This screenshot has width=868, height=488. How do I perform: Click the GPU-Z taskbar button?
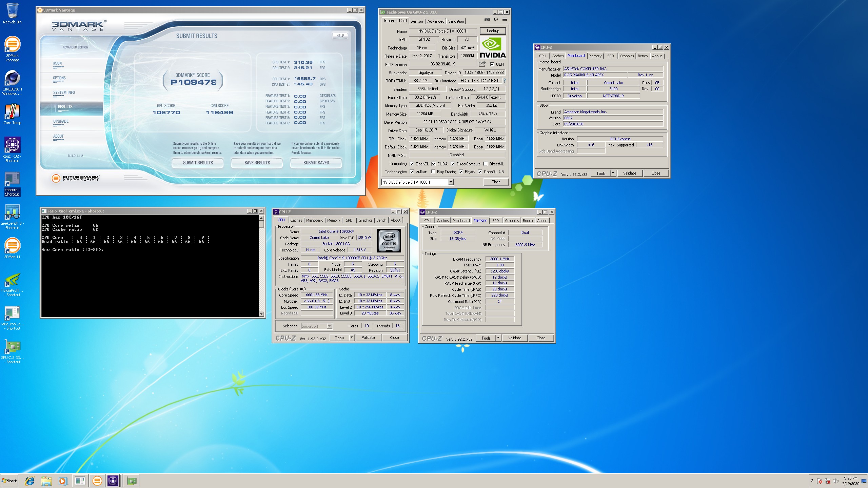(x=131, y=481)
